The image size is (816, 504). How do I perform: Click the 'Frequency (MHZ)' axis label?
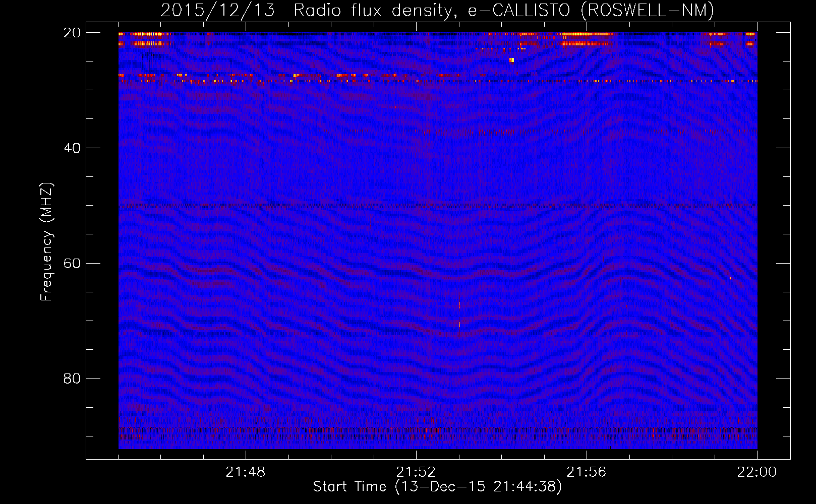click(46, 242)
